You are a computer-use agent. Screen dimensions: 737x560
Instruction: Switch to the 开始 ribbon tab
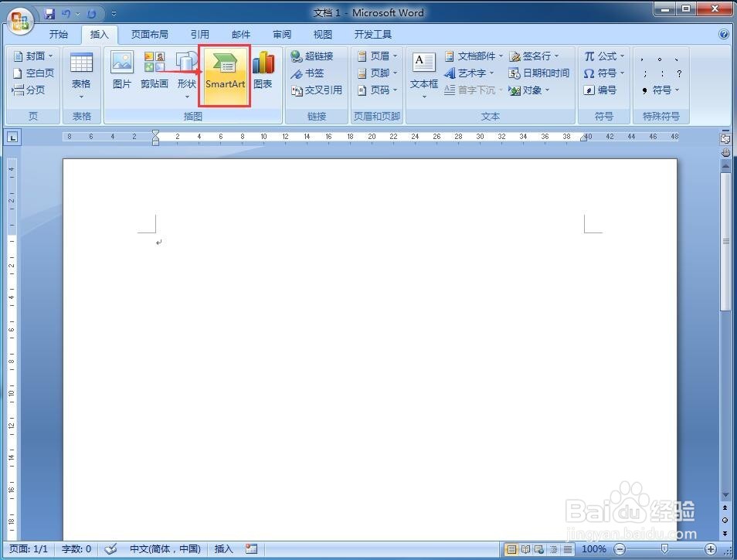59,34
